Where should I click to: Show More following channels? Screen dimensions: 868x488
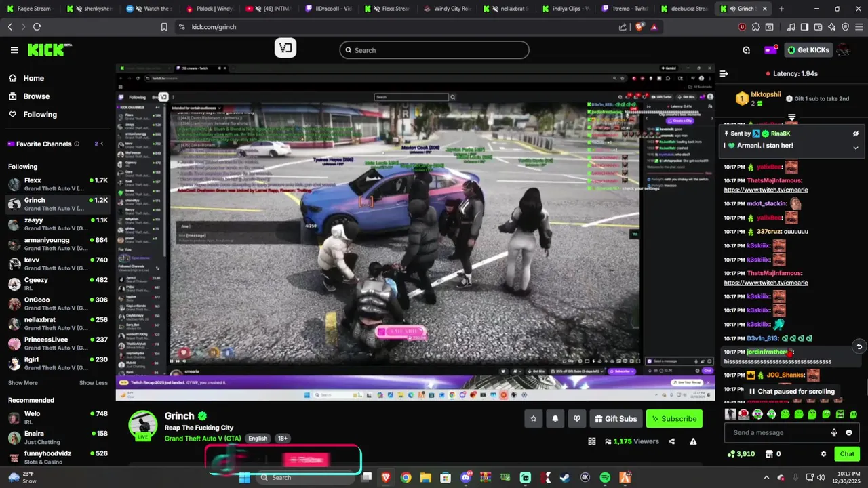(23, 383)
